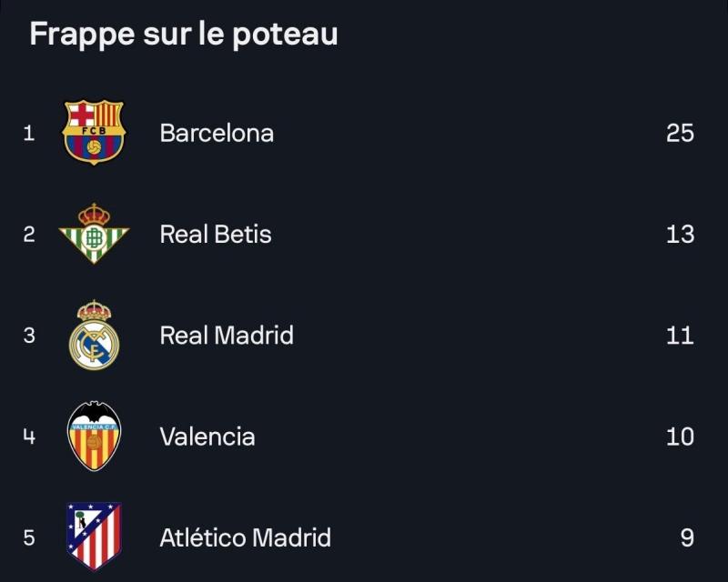
Task: Click the Atlético Madrid crest icon
Action: coord(94,537)
